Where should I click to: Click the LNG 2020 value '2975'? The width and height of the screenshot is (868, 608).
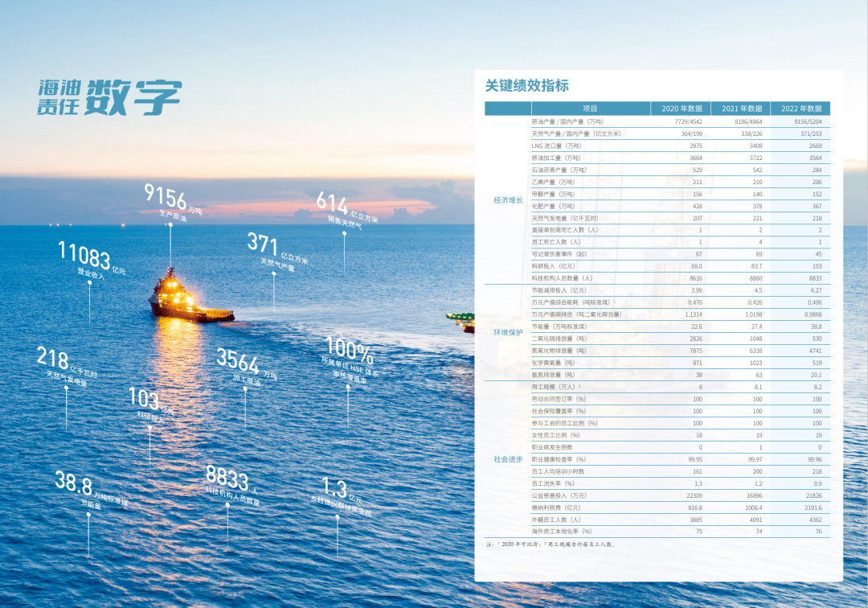point(696,146)
